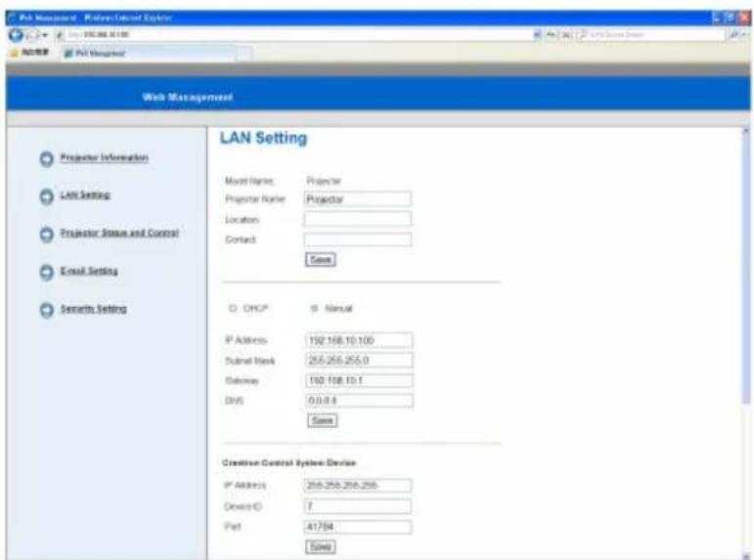This screenshot has width=754, height=560.
Task: Click the page vertical scrollbar thumb
Action: [x=746, y=269]
